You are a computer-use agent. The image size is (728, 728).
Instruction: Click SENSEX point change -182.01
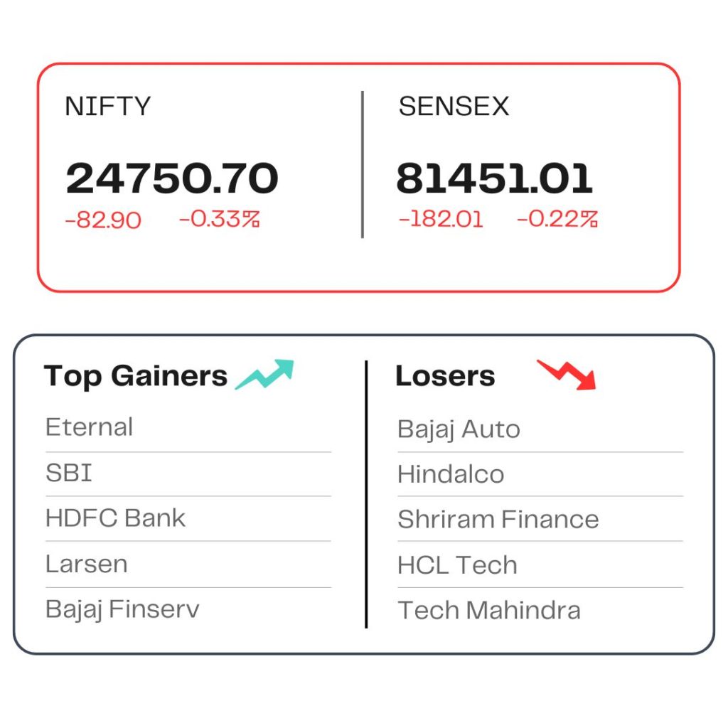(x=441, y=219)
